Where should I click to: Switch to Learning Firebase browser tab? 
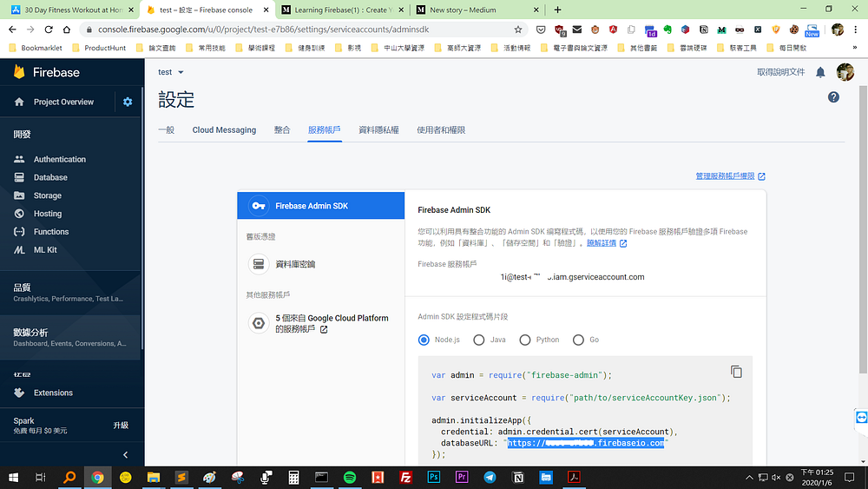[x=342, y=10]
